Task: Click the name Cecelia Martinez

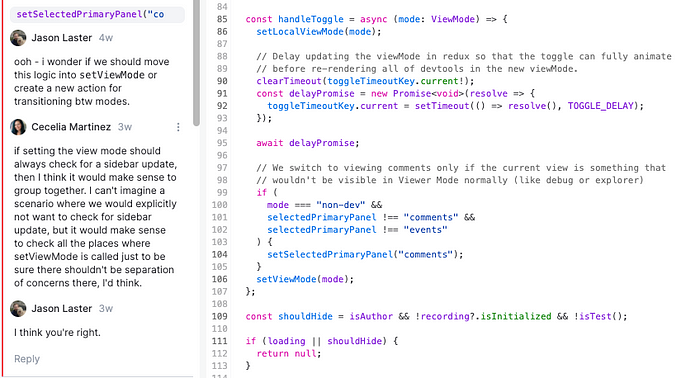Action: click(x=71, y=127)
